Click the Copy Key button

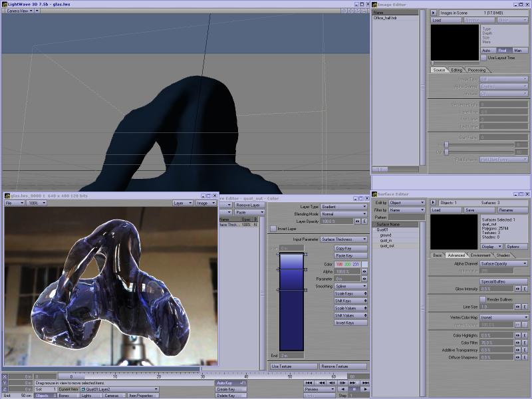click(x=351, y=248)
